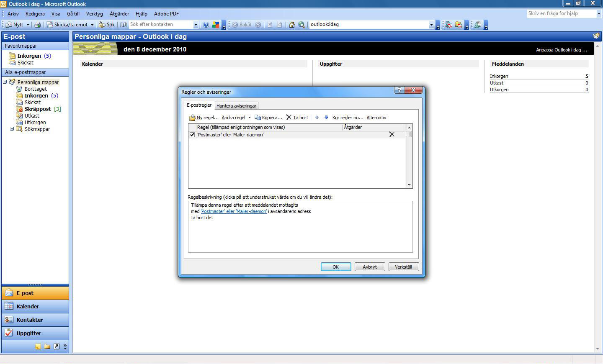Click the Uppgifter navigation button
This screenshot has height=364, width=603.
point(35,333)
